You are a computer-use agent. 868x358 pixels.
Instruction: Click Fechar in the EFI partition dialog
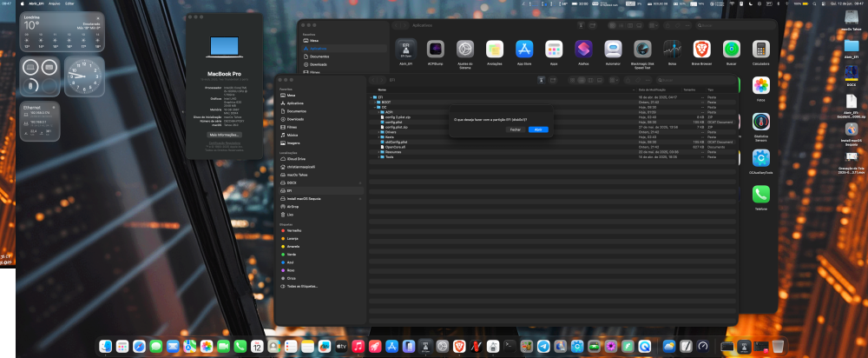(x=516, y=129)
